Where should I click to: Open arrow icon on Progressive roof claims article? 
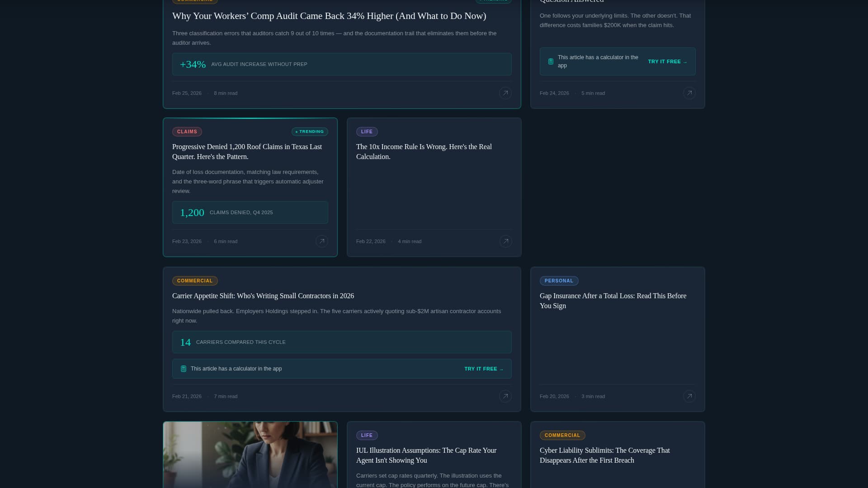tap(322, 241)
